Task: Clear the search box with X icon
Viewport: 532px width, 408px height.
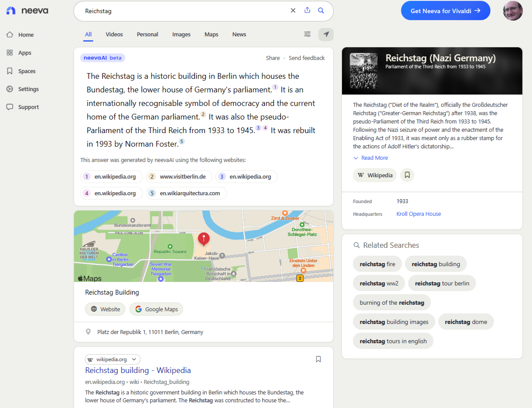Action: (293, 11)
